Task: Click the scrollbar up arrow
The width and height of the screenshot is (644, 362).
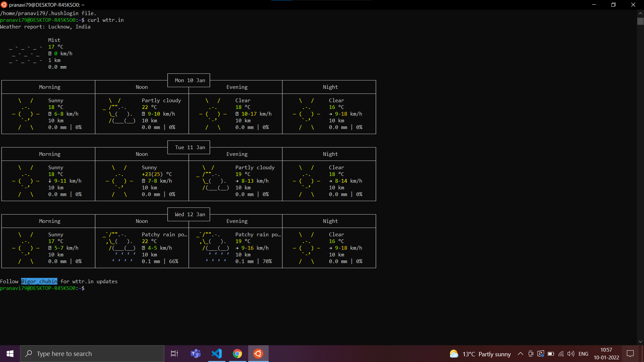Action: pyautogui.click(x=640, y=13)
